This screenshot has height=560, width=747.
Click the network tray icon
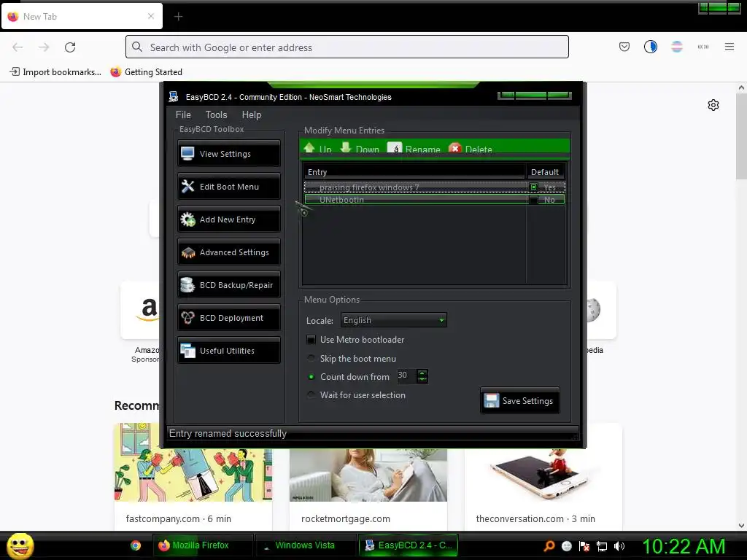click(602, 546)
